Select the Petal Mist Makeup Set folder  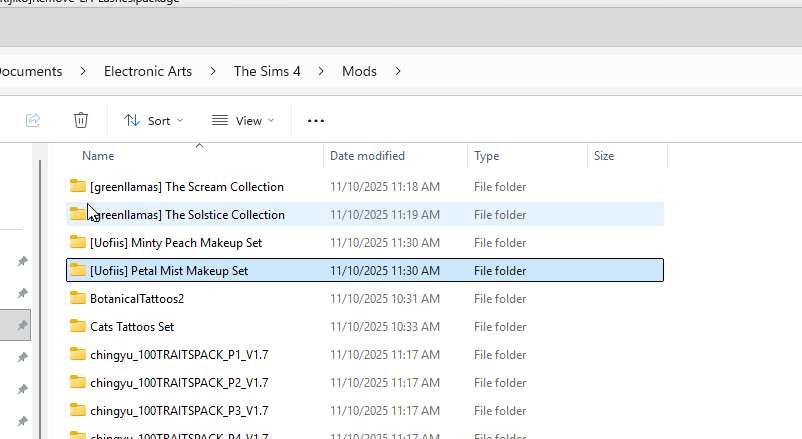tap(168, 271)
